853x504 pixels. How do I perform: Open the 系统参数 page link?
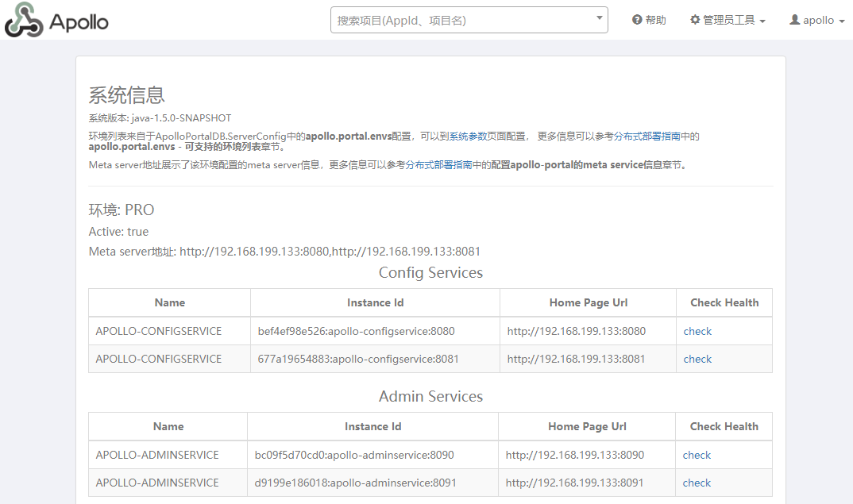[x=467, y=137]
